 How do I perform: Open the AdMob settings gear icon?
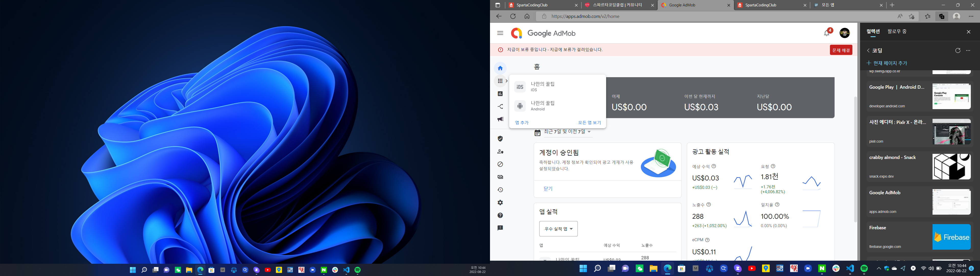(x=500, y=202)
